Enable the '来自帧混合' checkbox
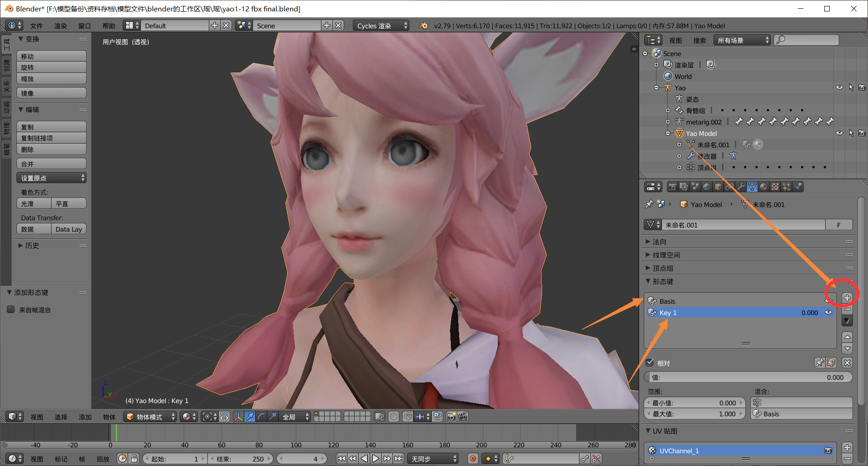Image resolution: width=868 pixels, height=466 pixels. (11, 310)
